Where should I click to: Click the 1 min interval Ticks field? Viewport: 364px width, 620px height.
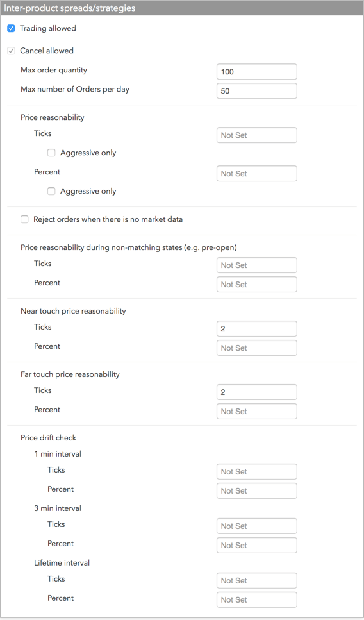(x=257, y=472)
